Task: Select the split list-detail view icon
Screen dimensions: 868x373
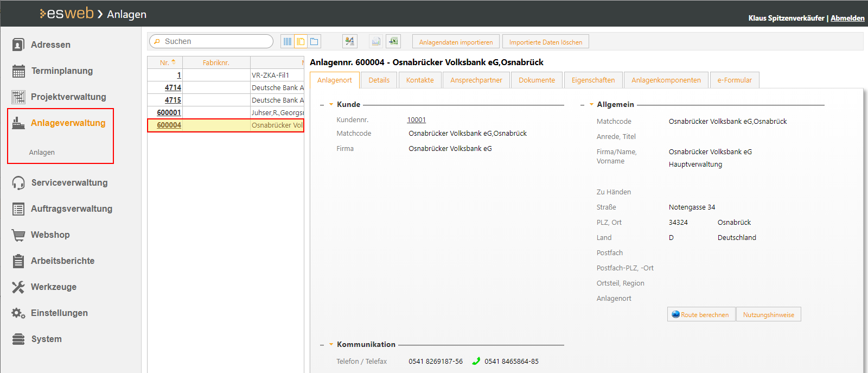Action: (x=301, y=41)
